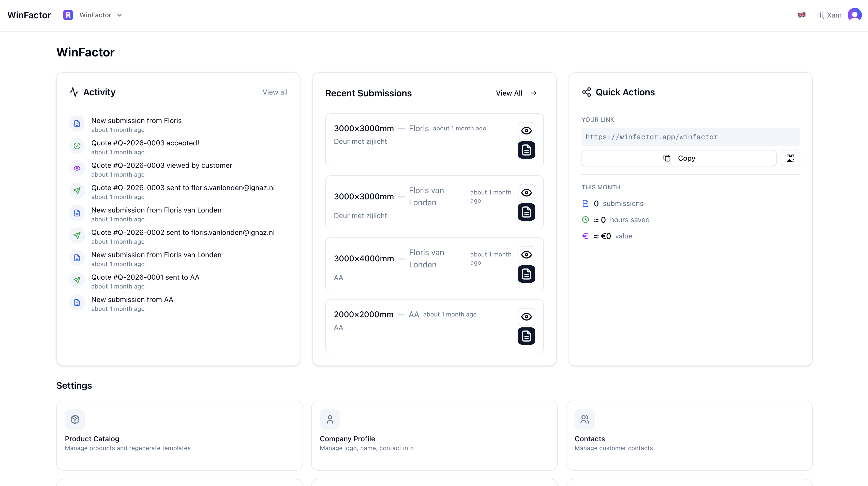Image resolution: width=868 pixels, height=486 pixels.
Task: Expand the WinFactor organization dropdown chevron
Action: pos(119,15)
